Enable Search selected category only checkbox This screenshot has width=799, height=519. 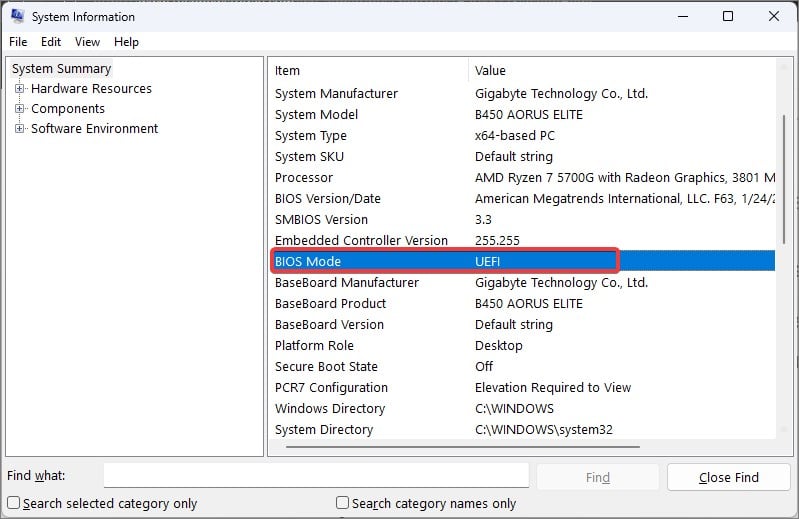14,503
